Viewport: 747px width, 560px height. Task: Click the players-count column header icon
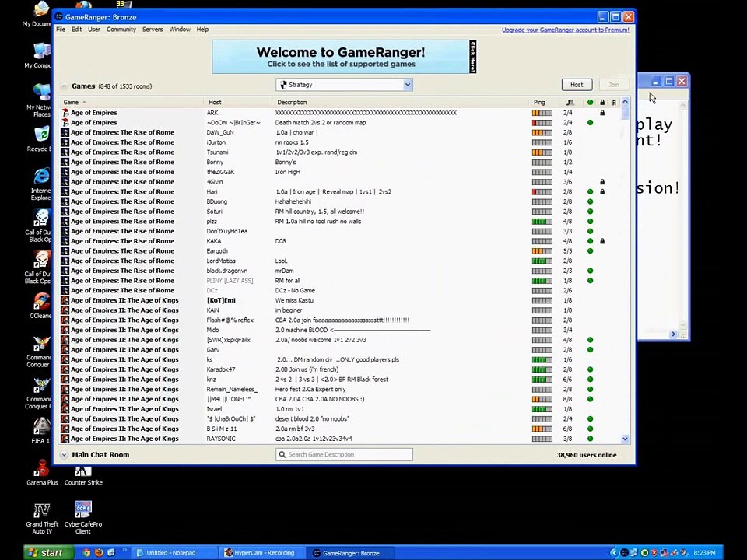pyautogui.click(x=570, y=103)
